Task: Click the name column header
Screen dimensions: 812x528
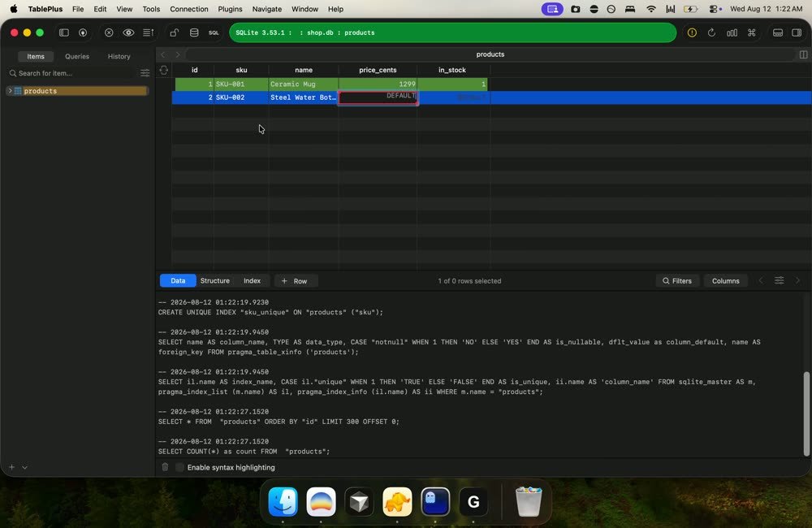Action: (304, 70)
